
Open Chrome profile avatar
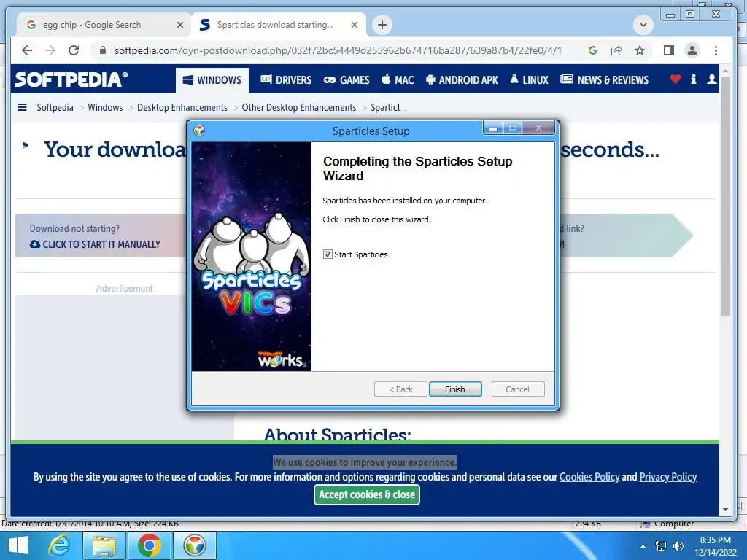pos(692,50)
